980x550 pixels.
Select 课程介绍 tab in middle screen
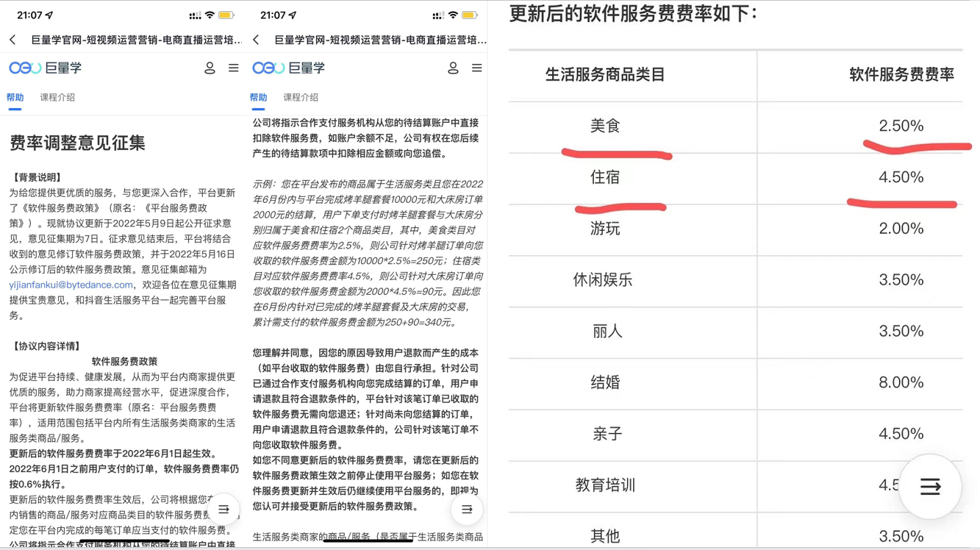(301, 97)
